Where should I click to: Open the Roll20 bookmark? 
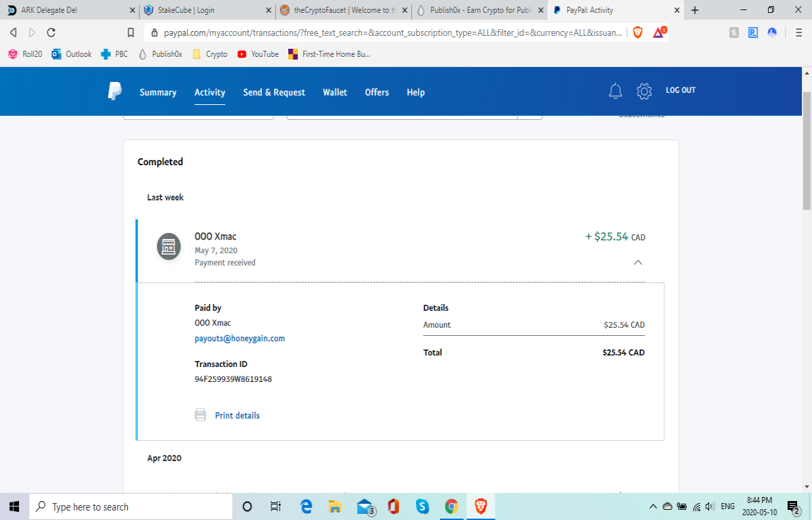point(25,54)
